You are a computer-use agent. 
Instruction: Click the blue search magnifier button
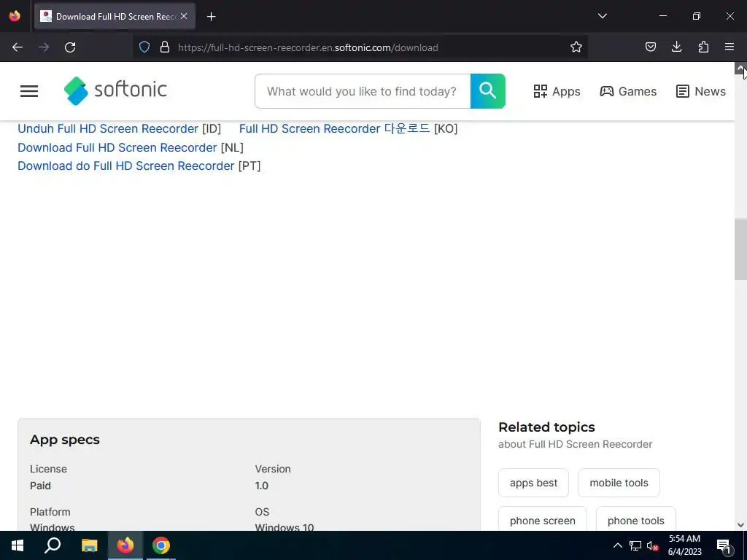click(488, 91)
